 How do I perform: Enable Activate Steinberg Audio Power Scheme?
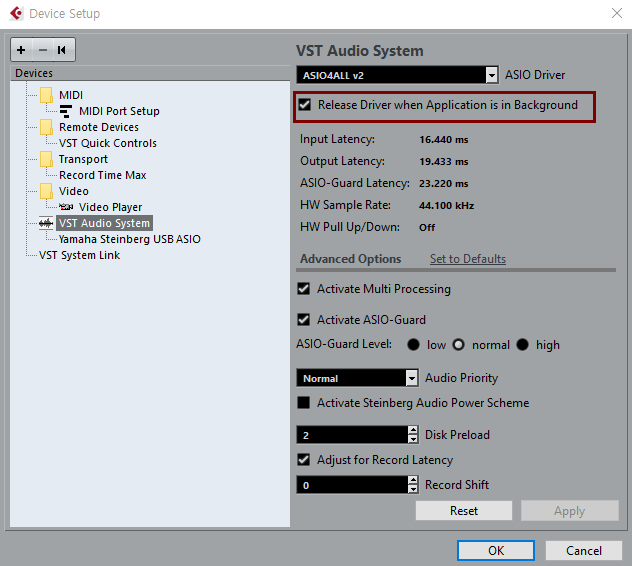(304, 403)
